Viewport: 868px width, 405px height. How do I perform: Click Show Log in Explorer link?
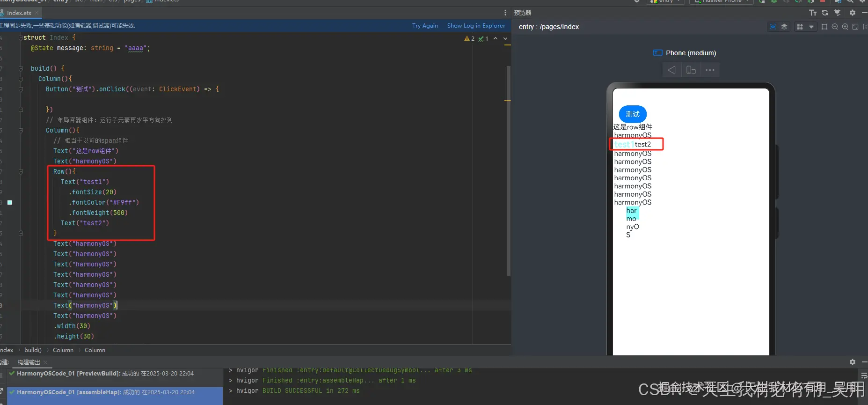[x=476, y=26]
